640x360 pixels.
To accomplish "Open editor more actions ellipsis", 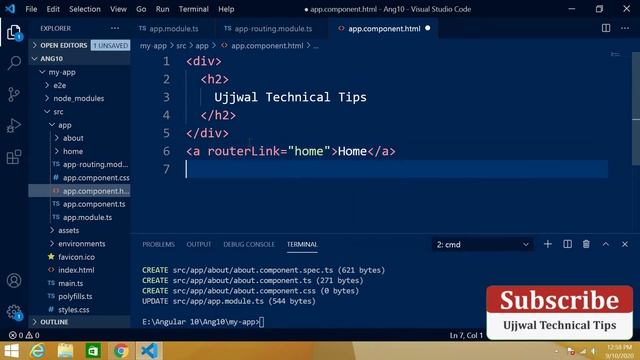I will [625, 28].
